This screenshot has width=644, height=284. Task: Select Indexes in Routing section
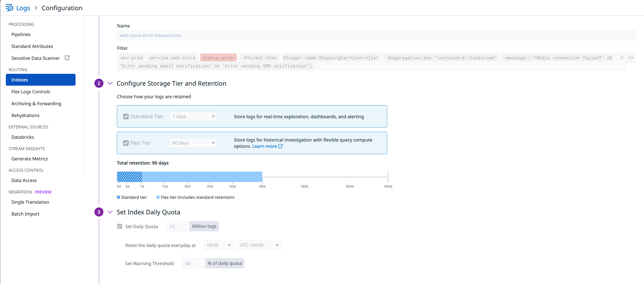[40, 80]
